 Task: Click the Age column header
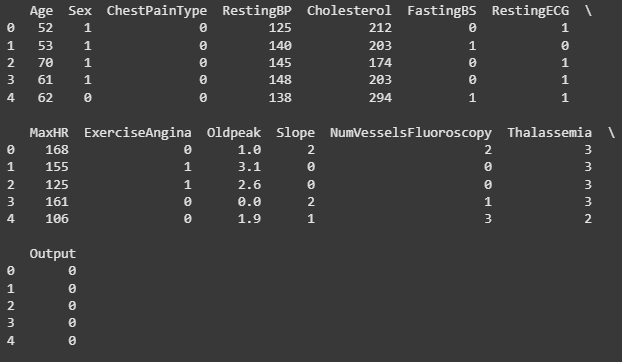[41, 11]
